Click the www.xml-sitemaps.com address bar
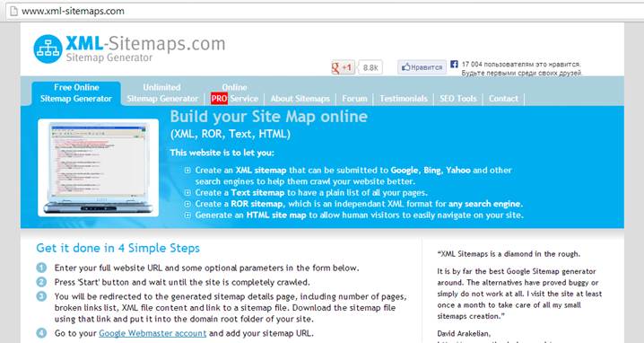The image size is (644, 343). (x=325, y=11)
